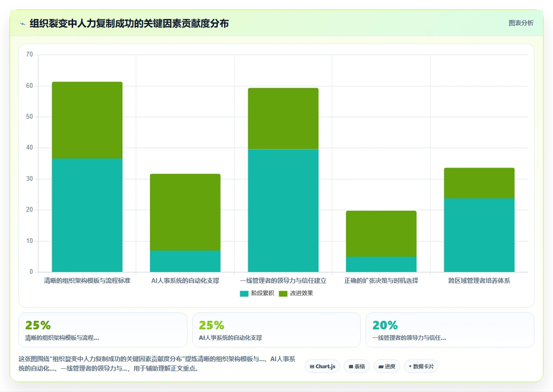Image resolution: width=553 pixels, height=392 pixels.
Task: Click the 进度 tag chip
Action: pos(386,366)
